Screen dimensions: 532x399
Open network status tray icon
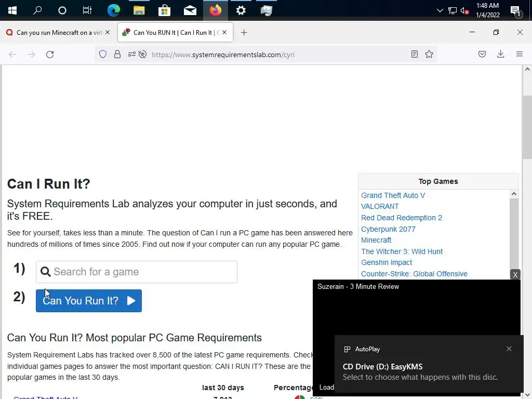(x=453, y=10)
